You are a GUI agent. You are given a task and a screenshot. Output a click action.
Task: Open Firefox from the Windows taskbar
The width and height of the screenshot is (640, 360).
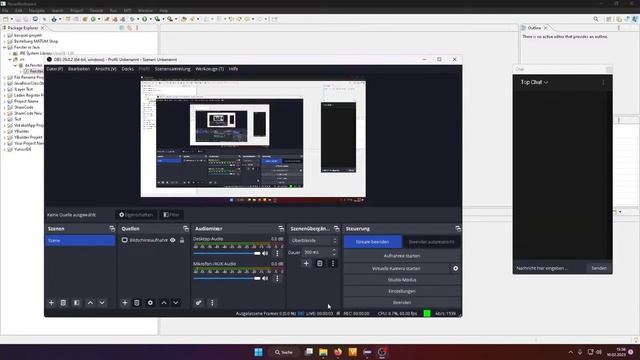click(338, 352)
